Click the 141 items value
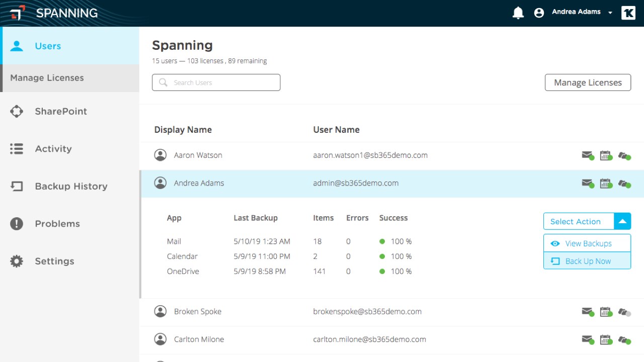This screenshot has width=644, height=362. pos(319,271)
